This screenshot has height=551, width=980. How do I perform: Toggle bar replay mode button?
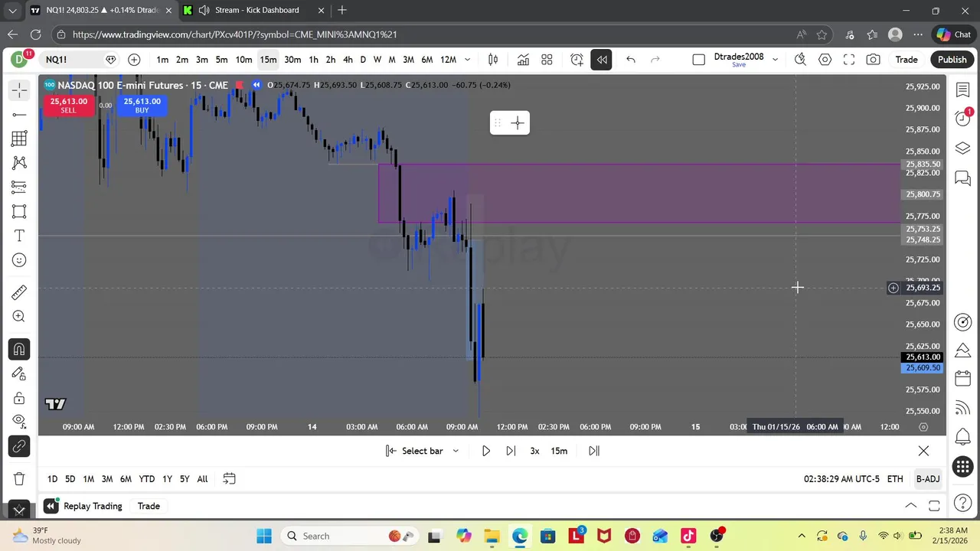tap(601, 60)
